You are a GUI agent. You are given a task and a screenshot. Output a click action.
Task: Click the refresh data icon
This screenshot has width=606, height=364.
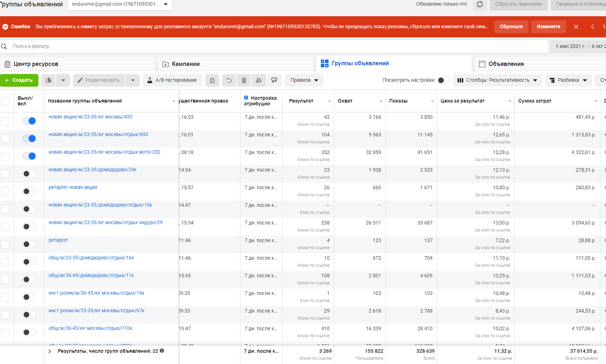[479, 4]
